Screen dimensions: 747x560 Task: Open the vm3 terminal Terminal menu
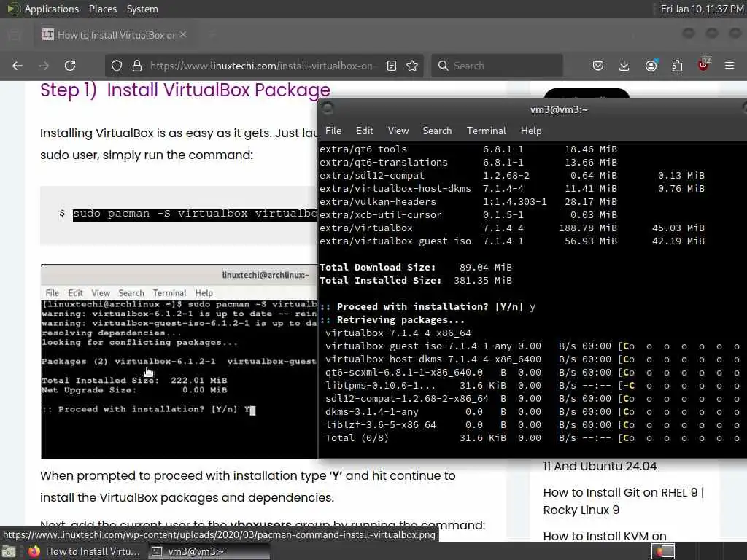tap(486, 131)
